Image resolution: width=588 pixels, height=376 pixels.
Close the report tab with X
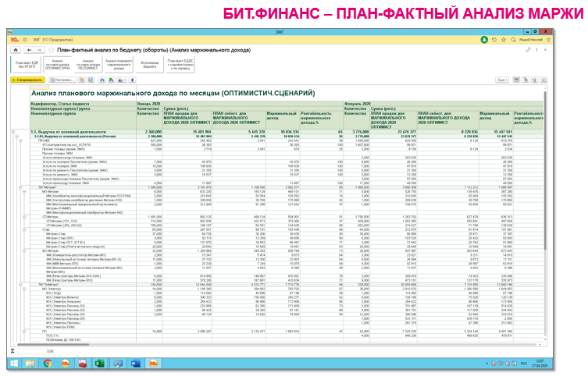coord(545,49)
